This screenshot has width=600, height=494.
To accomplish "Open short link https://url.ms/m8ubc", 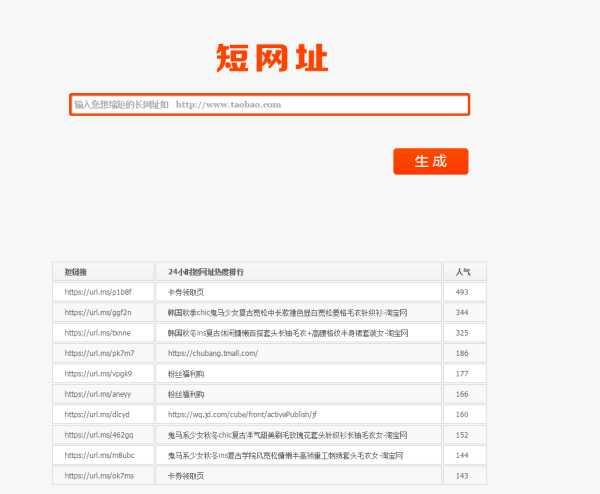I will click(x=99, y=455).
